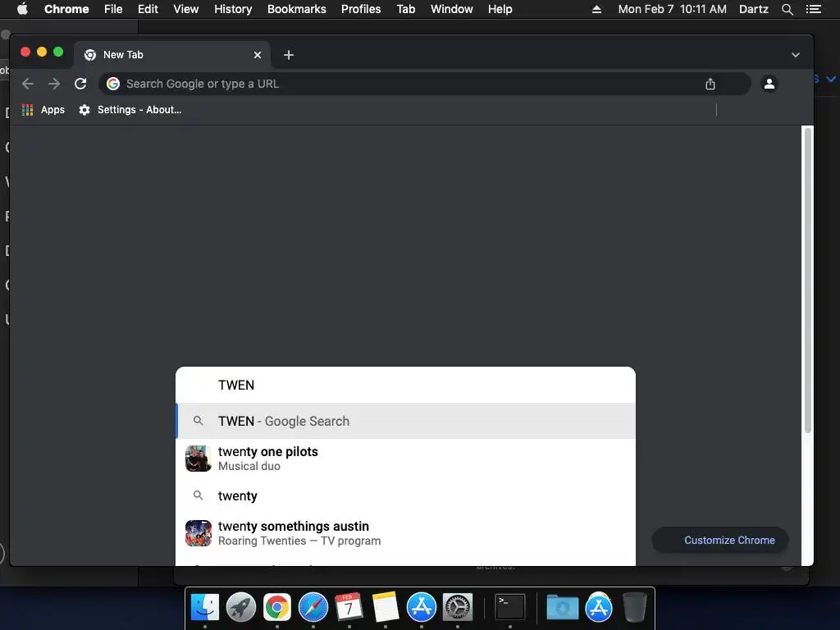Click the page vertical scrollbar
This screenshot has height=630, width=840.
point(807,281)
